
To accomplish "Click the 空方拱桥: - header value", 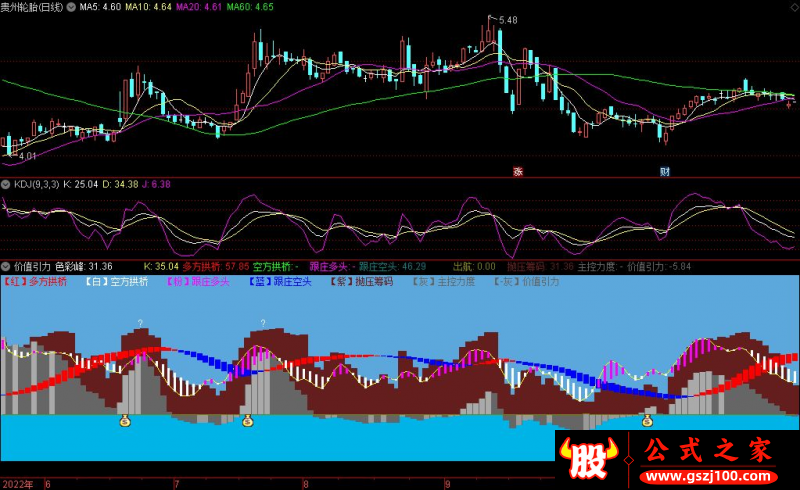I will tap(276, 266).
